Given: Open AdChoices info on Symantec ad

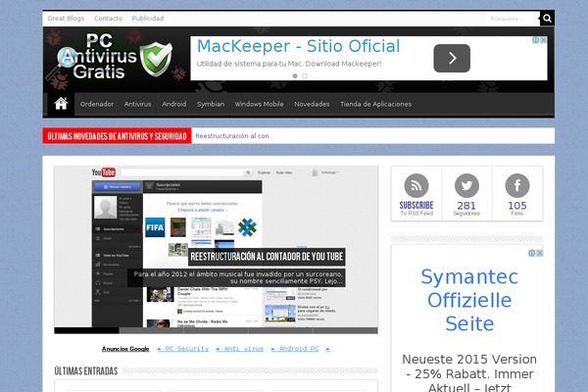Looking at the screenshot, I should point(532,253).
